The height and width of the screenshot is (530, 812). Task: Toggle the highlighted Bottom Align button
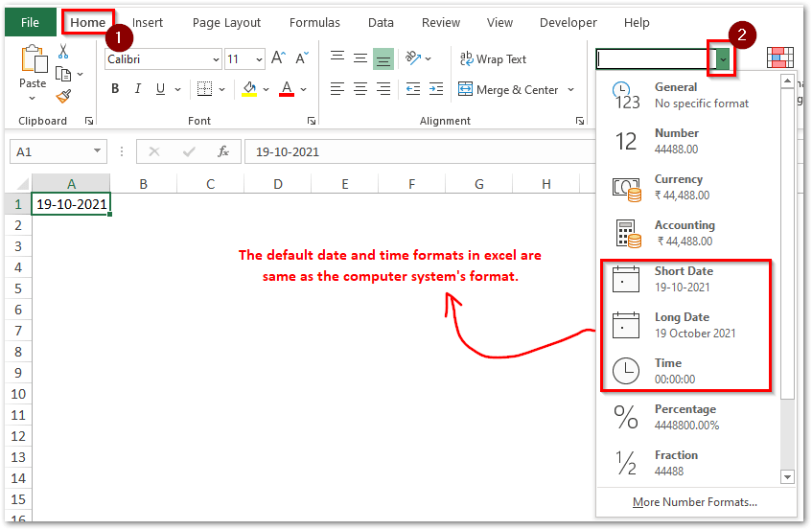pos(383,59)
